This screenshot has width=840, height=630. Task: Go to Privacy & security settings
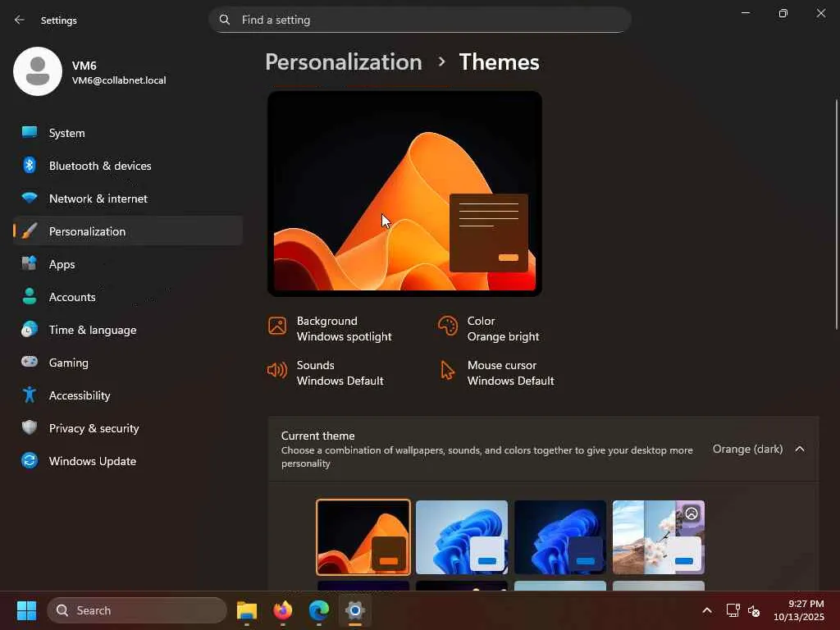click(127, 427)
